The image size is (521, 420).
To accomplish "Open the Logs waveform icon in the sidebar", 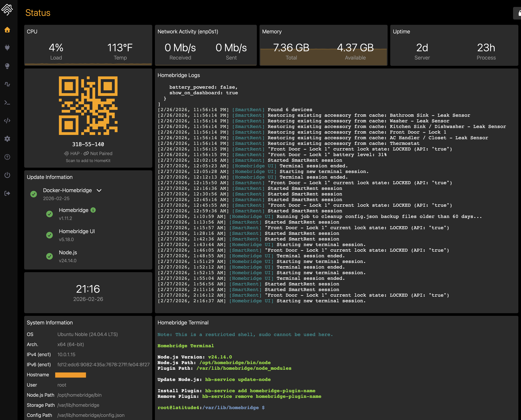I will (7, 84).
